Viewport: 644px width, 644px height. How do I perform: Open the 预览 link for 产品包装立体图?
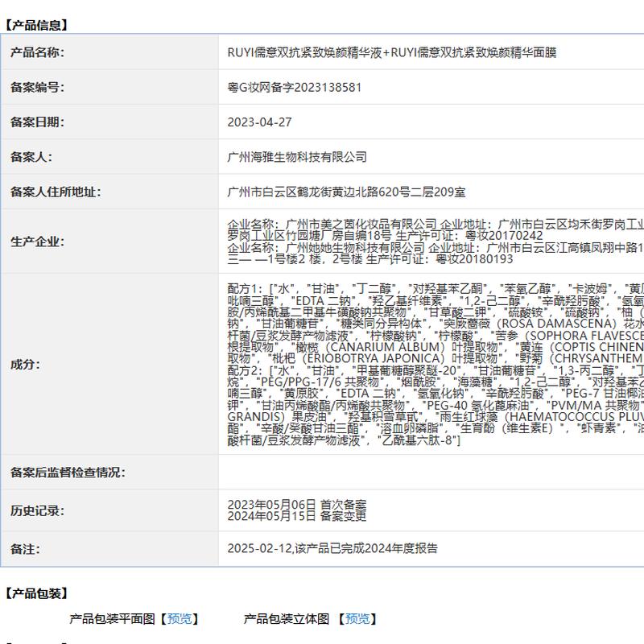click(357, 619)
